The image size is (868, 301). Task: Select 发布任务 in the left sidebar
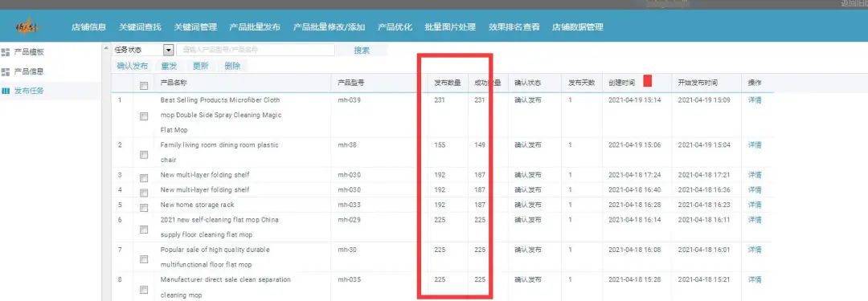[x=29, y=91]
